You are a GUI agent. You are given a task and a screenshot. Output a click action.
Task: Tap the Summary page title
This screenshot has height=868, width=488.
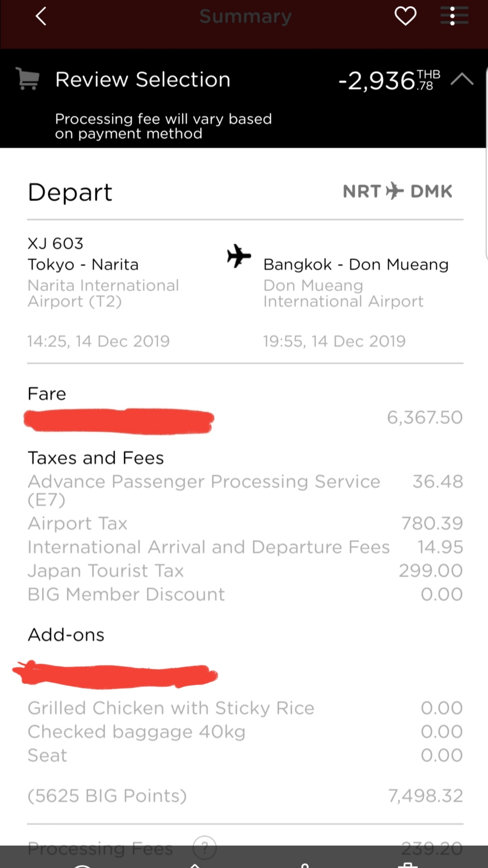(246, 16)
